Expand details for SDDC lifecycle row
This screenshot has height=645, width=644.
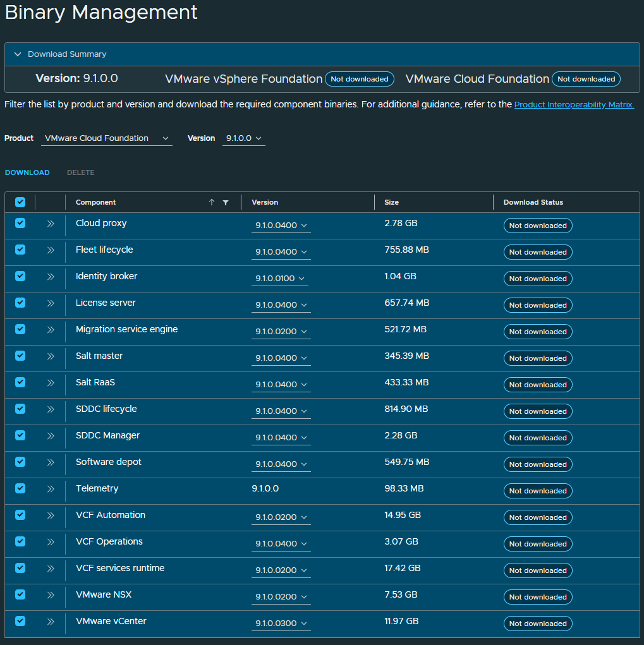pyautogui.click(x=50, y=409)
